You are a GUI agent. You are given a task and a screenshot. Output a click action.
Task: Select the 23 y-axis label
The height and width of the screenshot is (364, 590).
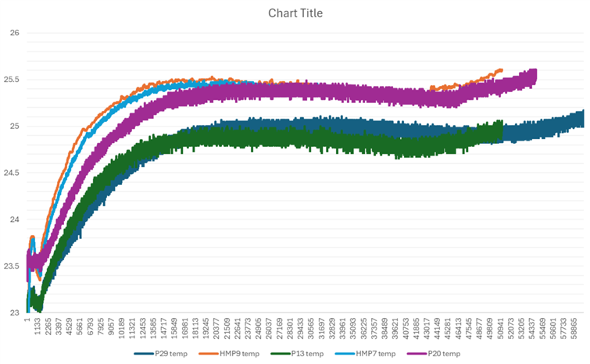[x=14, y=313]
